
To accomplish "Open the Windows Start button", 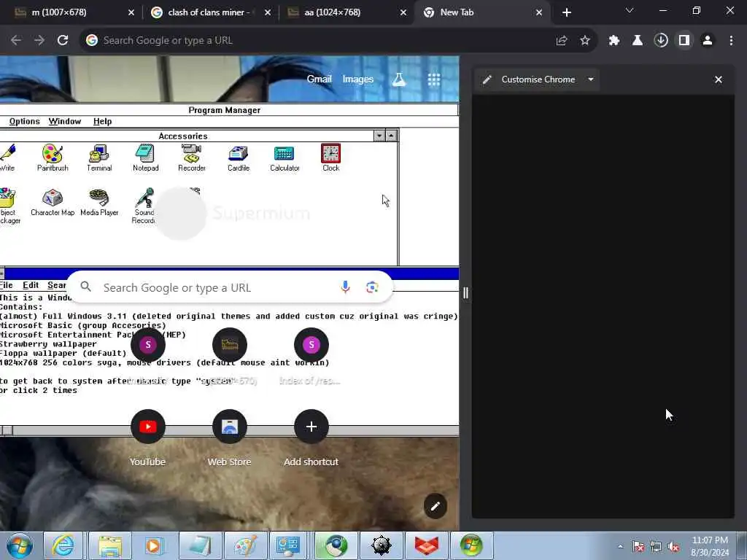I will [x=19, y=545].
